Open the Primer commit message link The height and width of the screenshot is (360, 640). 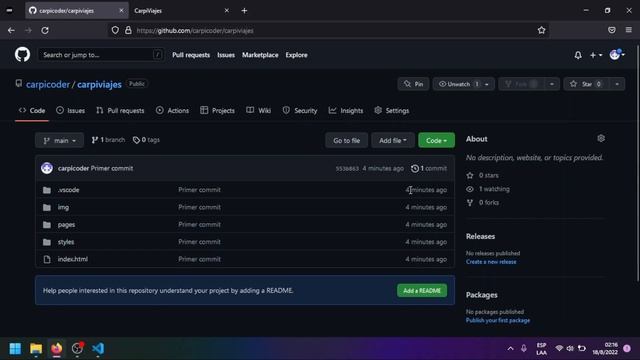tap(112, 168)
